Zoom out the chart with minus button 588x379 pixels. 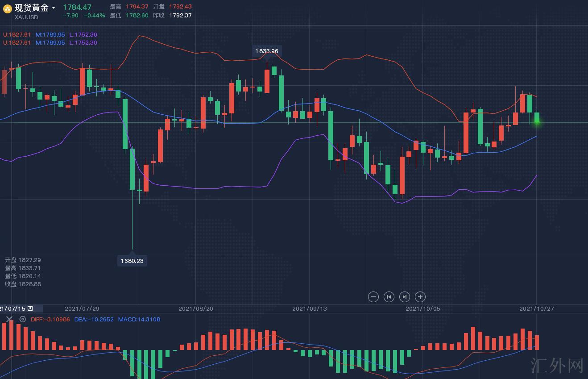[373, 297]
